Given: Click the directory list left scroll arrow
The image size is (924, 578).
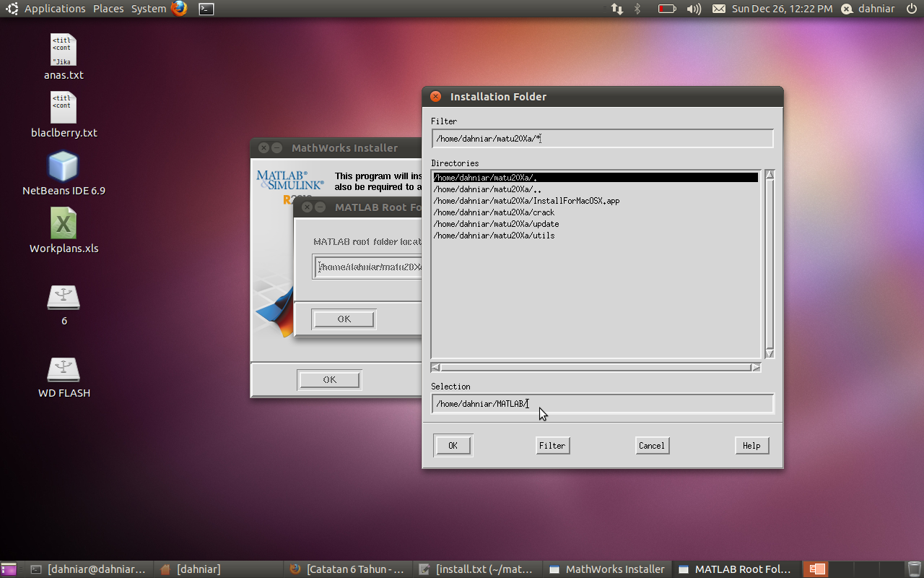Looking at the screenshot, I should [x=435, y=367].
